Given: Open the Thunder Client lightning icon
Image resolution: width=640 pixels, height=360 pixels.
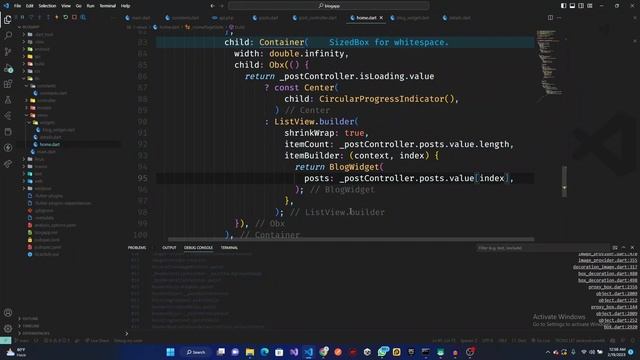Looking at the screenshot, I should click(8, 148).
